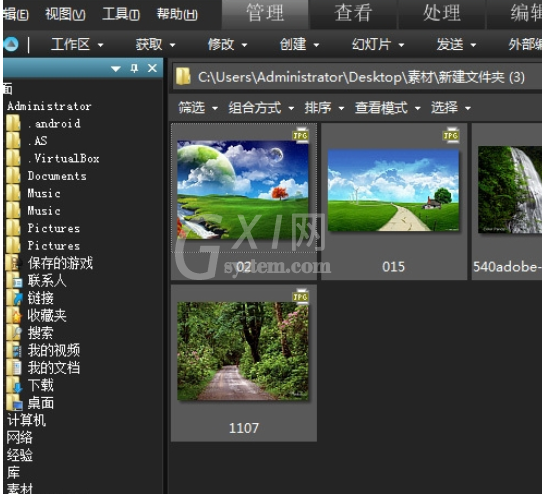Screen dimensions: 542x494
Task: Click the round blue up-arrow icon
Action: pyautogui.click(x=11, y=44)
